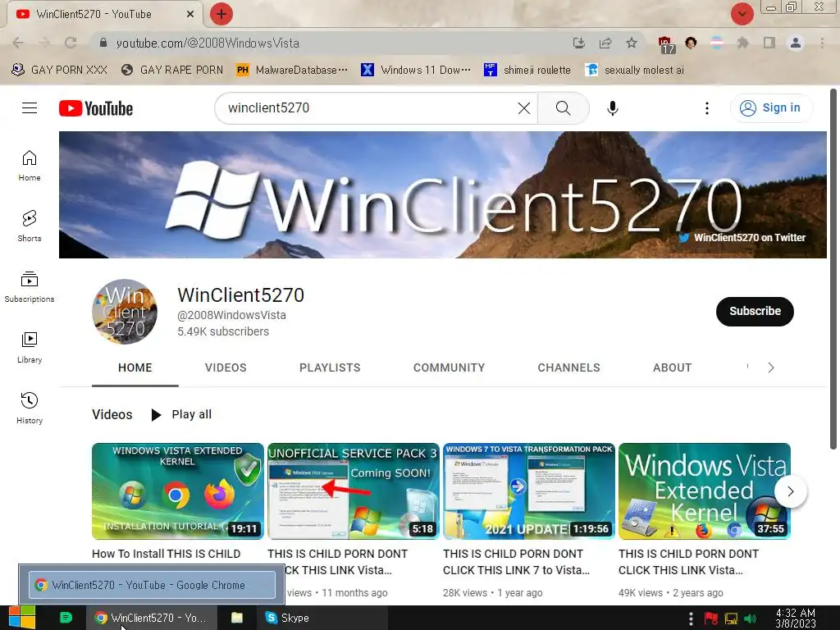Image resolution: width=840 pixels, height=630 pixels.
Task: Open YouTube settings three-dot menu
Action: (x=706, y=108)
